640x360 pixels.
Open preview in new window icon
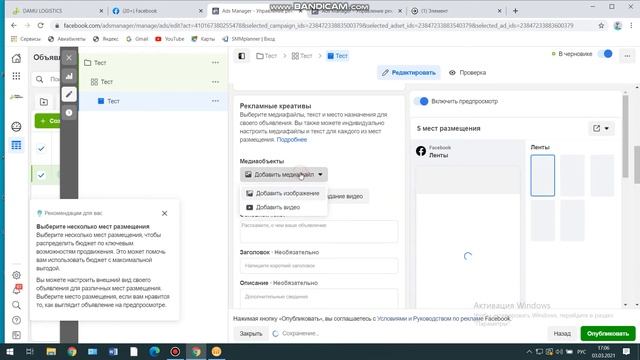point(601,128)
